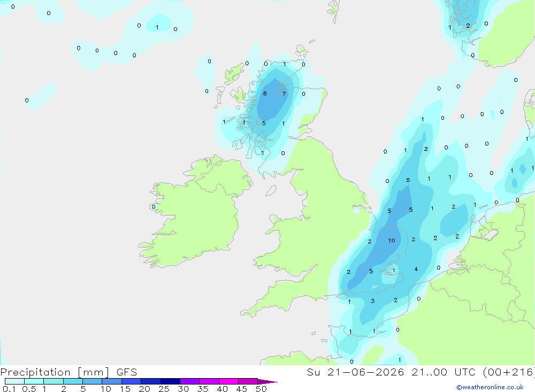This screenshot has width=535, height=392.
Task: Click the 'Su 21-06-2026' date text
Action: (355, 372)
